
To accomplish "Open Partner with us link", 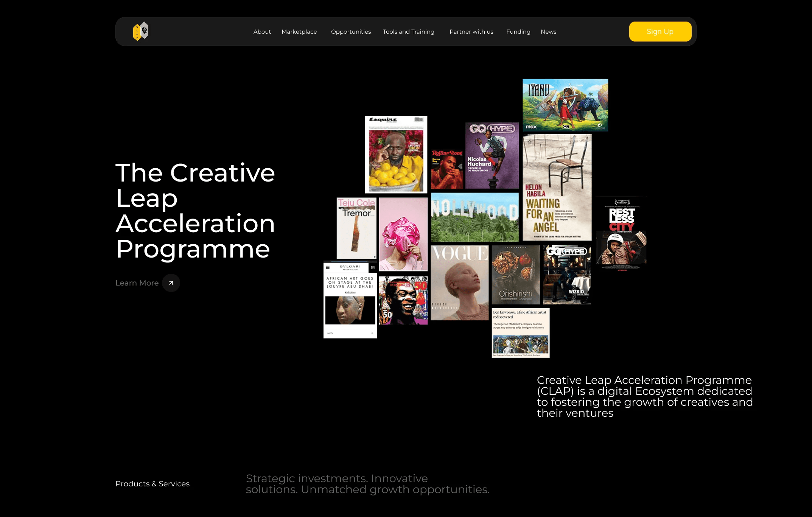I will [x=471, y=32].
